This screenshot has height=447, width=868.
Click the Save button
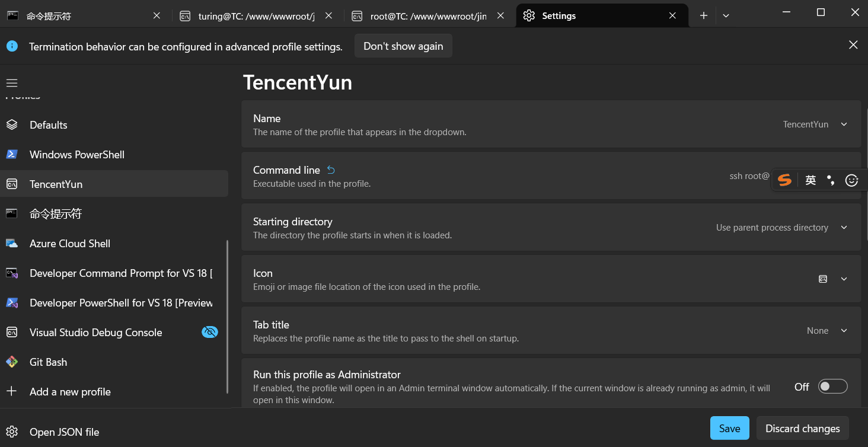(x=730, y=428)
